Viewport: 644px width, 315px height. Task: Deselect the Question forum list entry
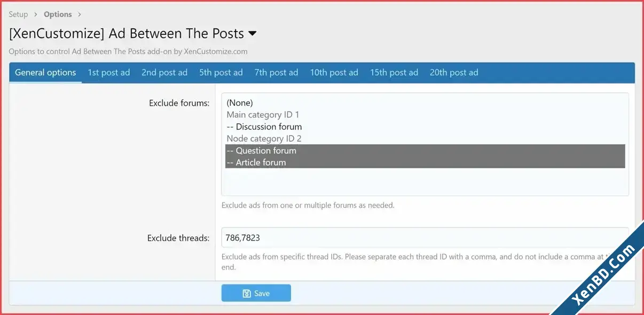tap(425, 151)
